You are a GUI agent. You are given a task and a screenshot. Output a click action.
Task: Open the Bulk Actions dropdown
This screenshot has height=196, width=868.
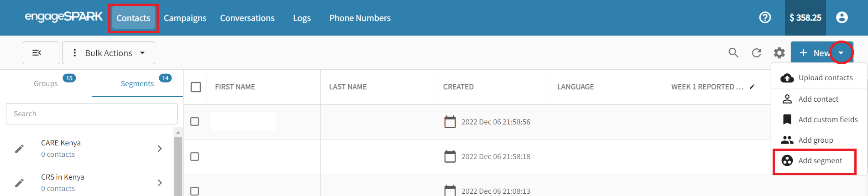click(109, 53)
